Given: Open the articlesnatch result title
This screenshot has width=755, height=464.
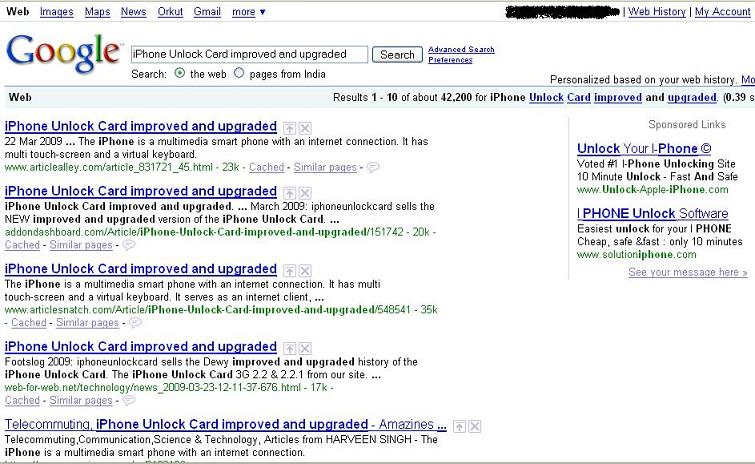Looking at the screenshot, I should 141,269.
